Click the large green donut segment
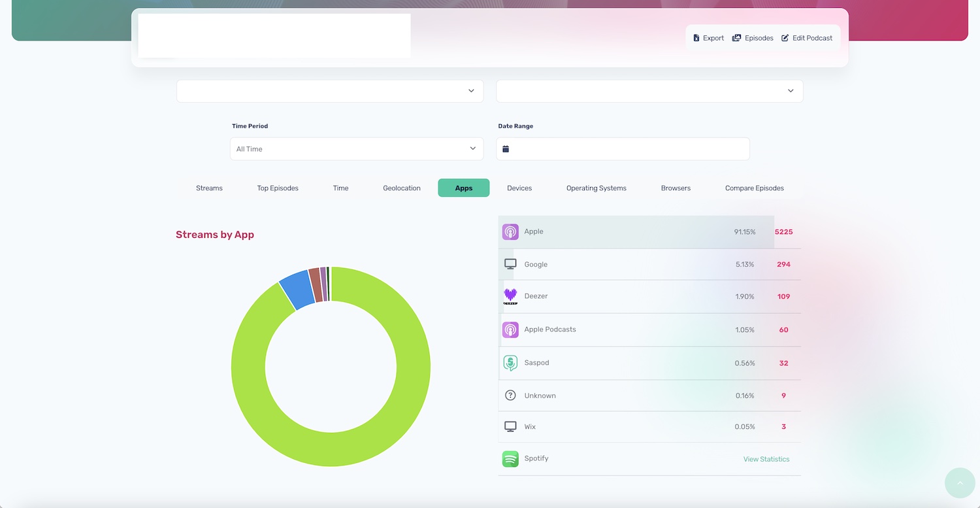This screenshot has width=980, height=508. (331, 450)
